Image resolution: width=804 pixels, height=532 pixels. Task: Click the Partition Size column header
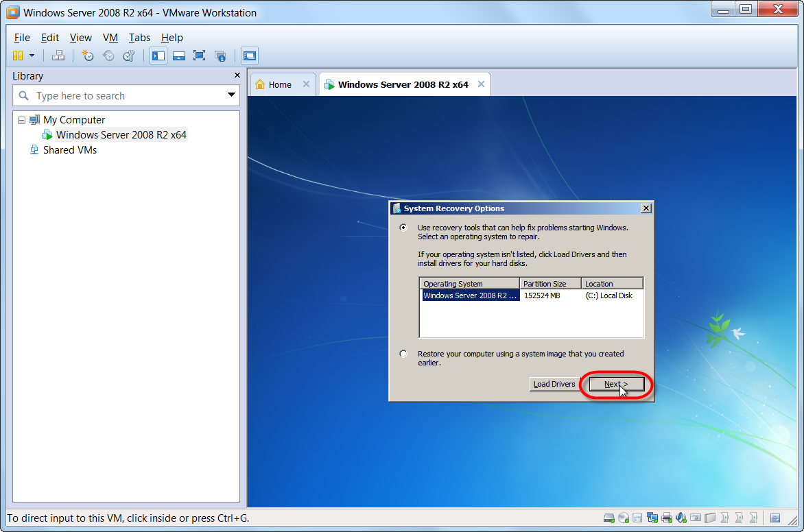(551, 283)
